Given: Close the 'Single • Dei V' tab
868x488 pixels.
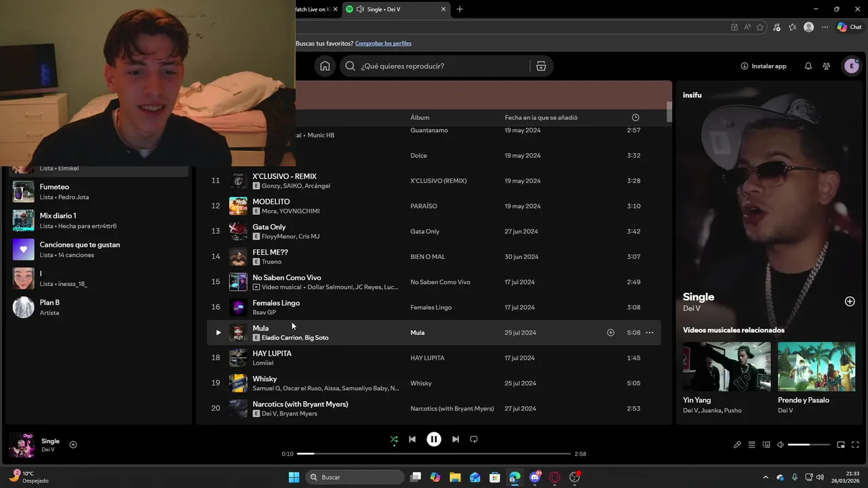Looking at the screenshot, I should pyautogui.click(x=443, y=9).
